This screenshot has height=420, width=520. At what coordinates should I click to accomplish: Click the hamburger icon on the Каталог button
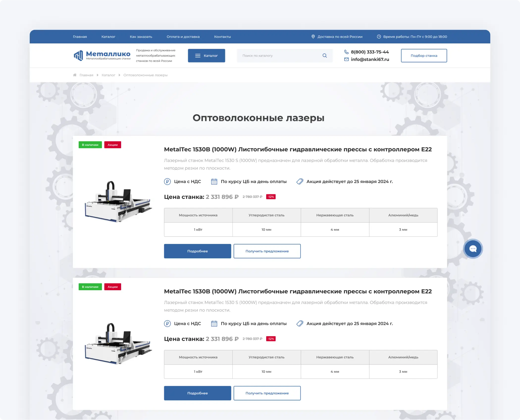(197, 55)
